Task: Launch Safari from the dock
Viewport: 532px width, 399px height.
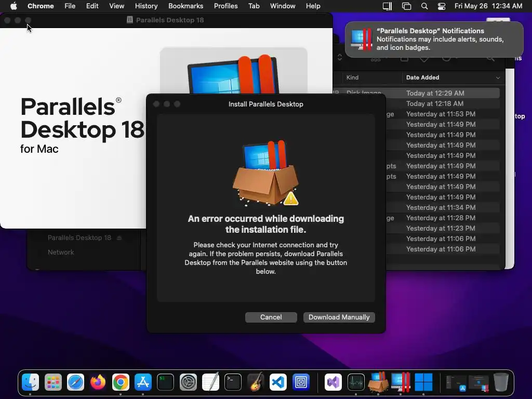Action: [75, 382]
